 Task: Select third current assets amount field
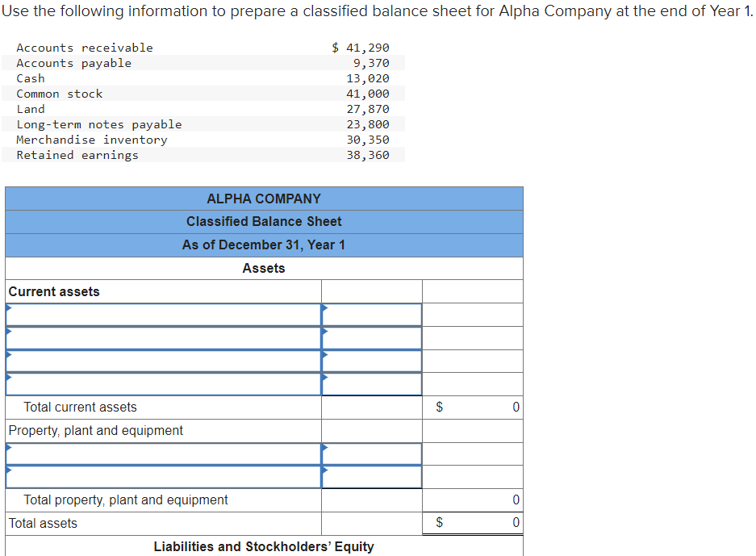coord(372,362)
